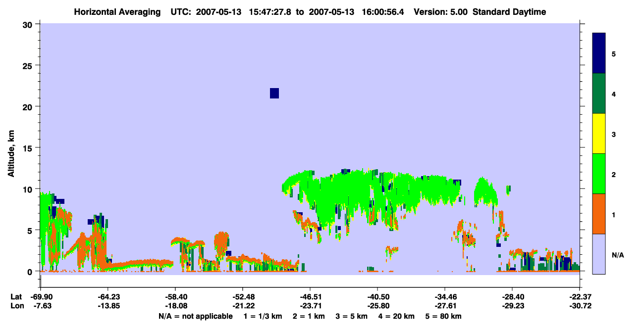
Task: Click latitude value '-58.40'
Action: 175,297
